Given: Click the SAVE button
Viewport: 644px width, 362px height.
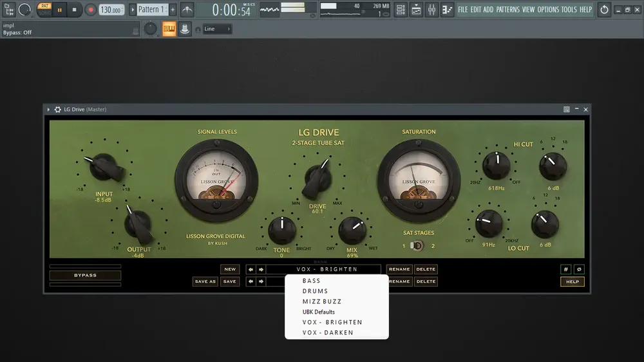Looking at the screenshot, I should pyautogui.click(x=230, y=281).
